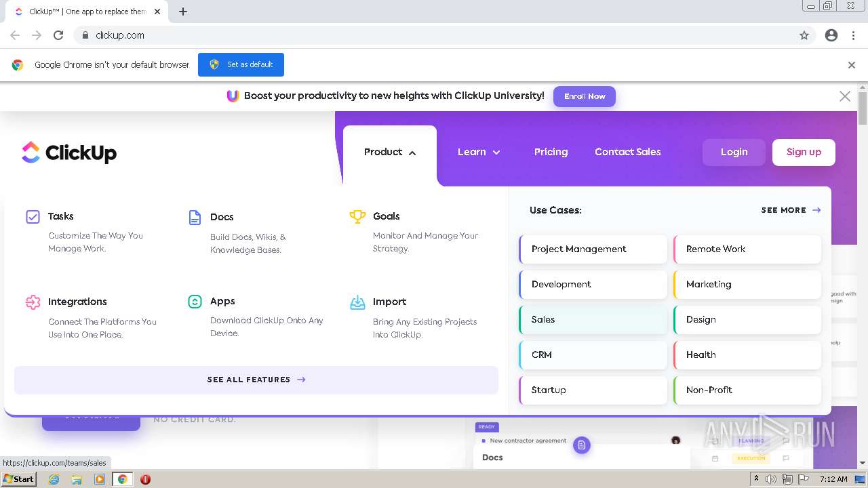Open the Health use case
Screen dimensions: 868x488
[x=747, y=355]
